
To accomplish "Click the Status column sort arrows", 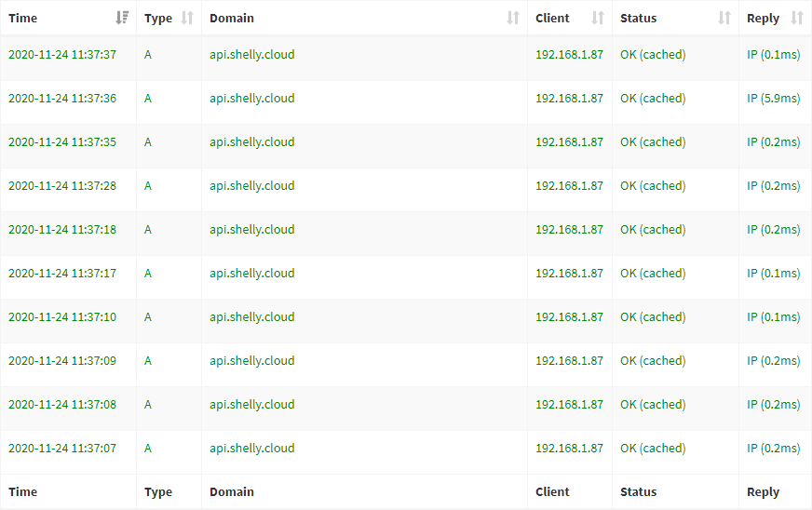I will (x=724, y=18).
